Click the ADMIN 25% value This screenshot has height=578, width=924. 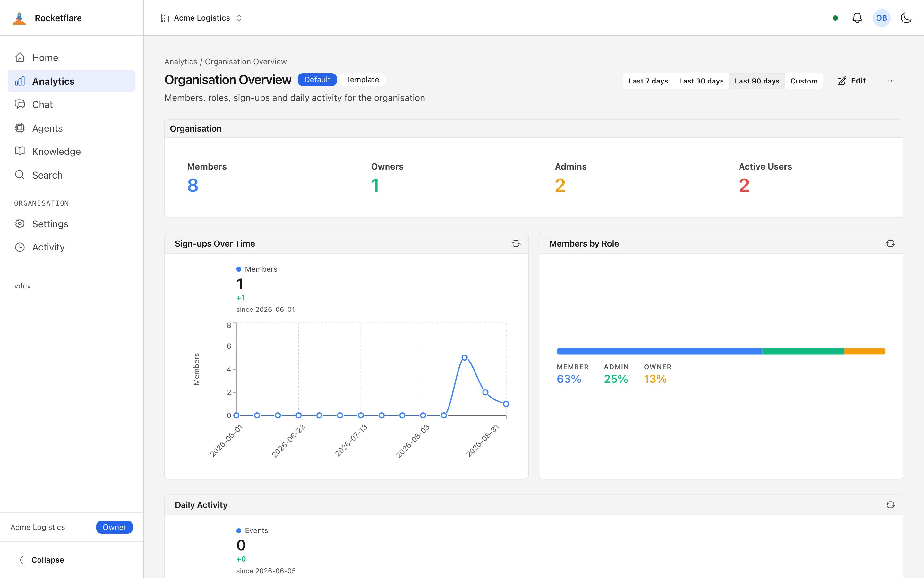coord(616,379)
